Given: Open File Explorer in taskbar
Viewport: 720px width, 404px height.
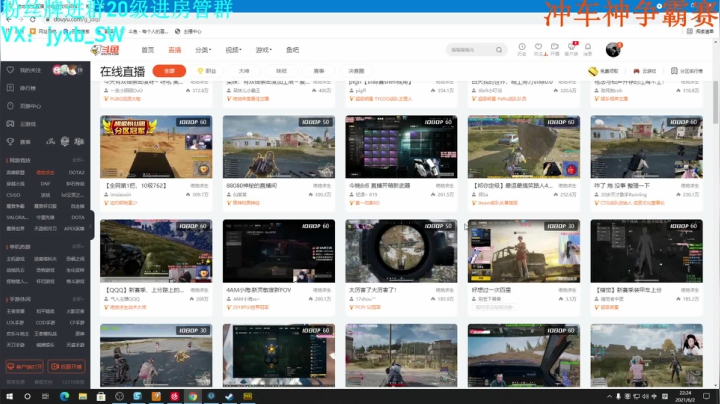Looking at the screenshot, I should click(83, 396).
